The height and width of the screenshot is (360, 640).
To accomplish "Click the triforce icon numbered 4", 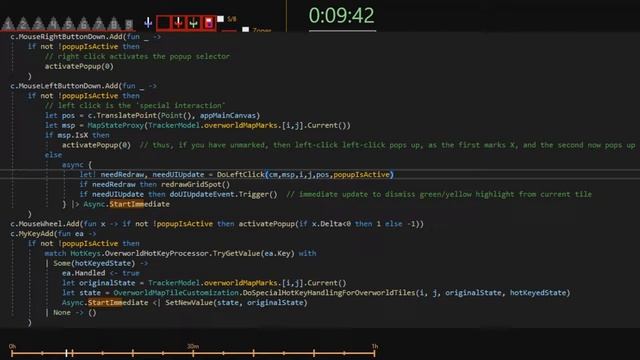I will tap(53, 24).
